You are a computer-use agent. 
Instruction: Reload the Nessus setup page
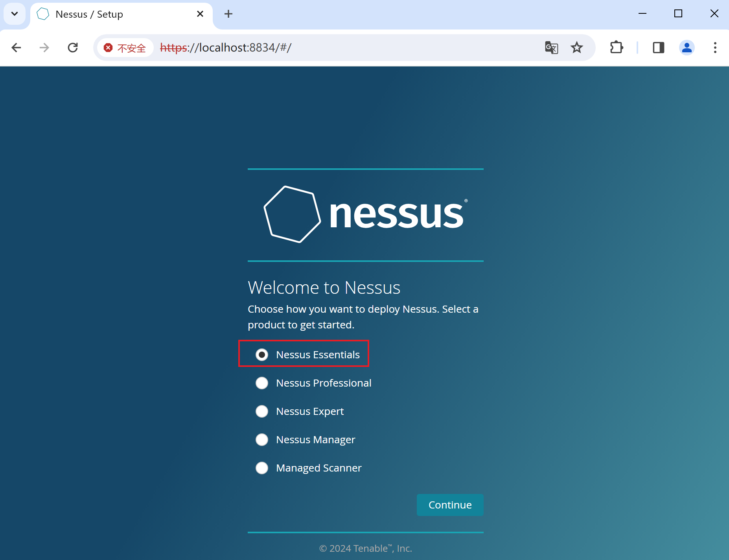(73, 48)
